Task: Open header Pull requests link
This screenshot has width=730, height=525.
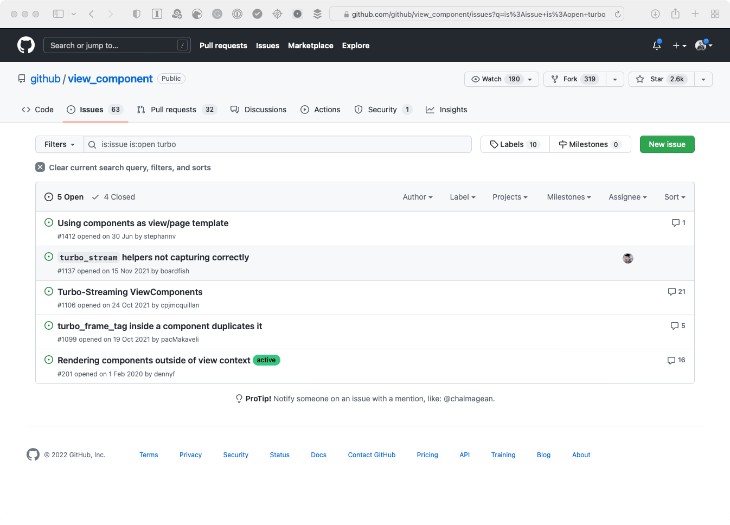Action: click(223, 45)
